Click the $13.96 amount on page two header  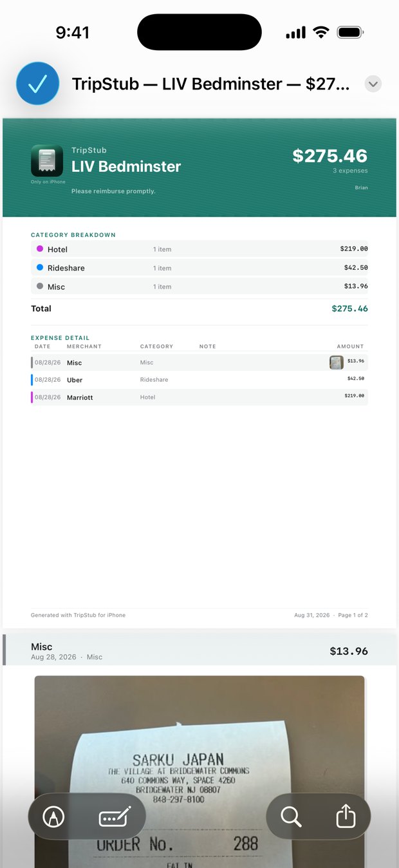coord(349,651)
